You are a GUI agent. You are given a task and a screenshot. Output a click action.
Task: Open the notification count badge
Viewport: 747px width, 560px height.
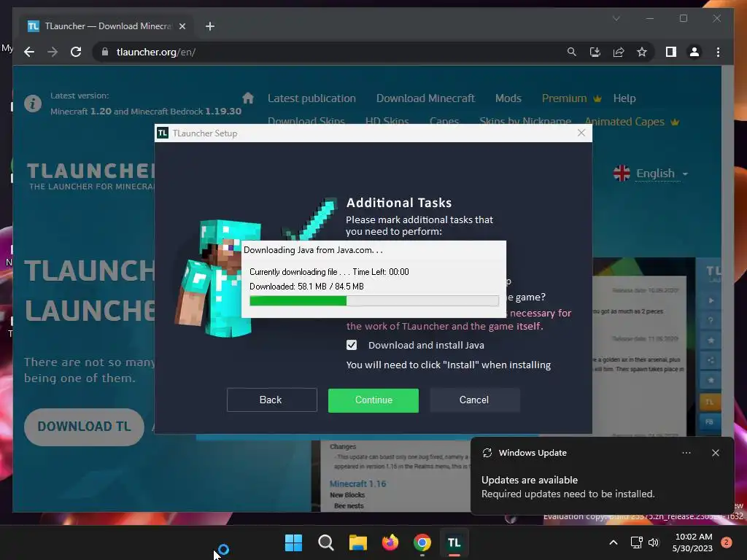click(x=727, y=542)
